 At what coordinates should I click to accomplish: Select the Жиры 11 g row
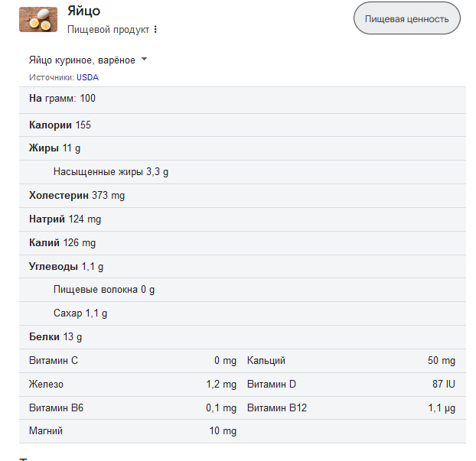point(243,148)
